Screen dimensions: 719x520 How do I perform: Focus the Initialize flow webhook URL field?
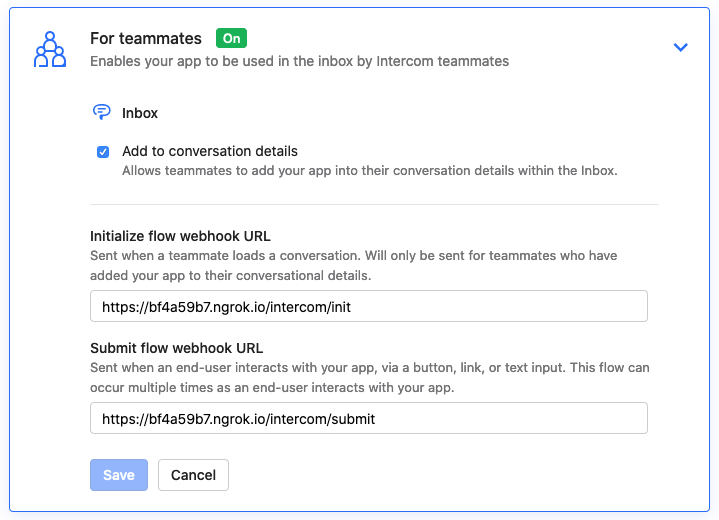tap(369, 307)
